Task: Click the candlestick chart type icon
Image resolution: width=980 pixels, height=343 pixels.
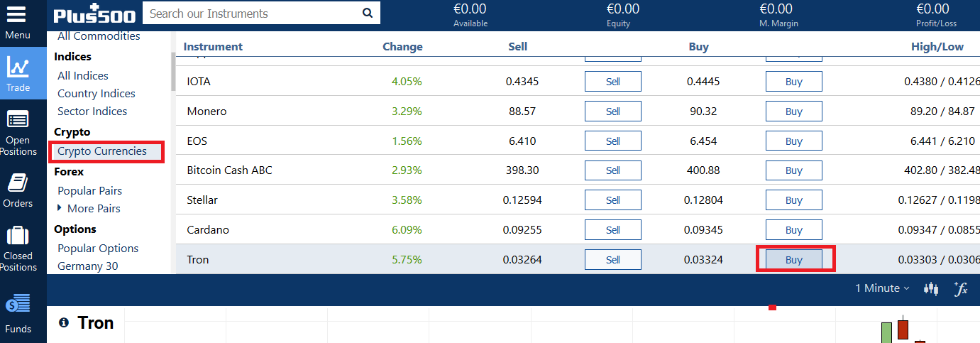Action: pyautogui.click(x=931, y=288)
